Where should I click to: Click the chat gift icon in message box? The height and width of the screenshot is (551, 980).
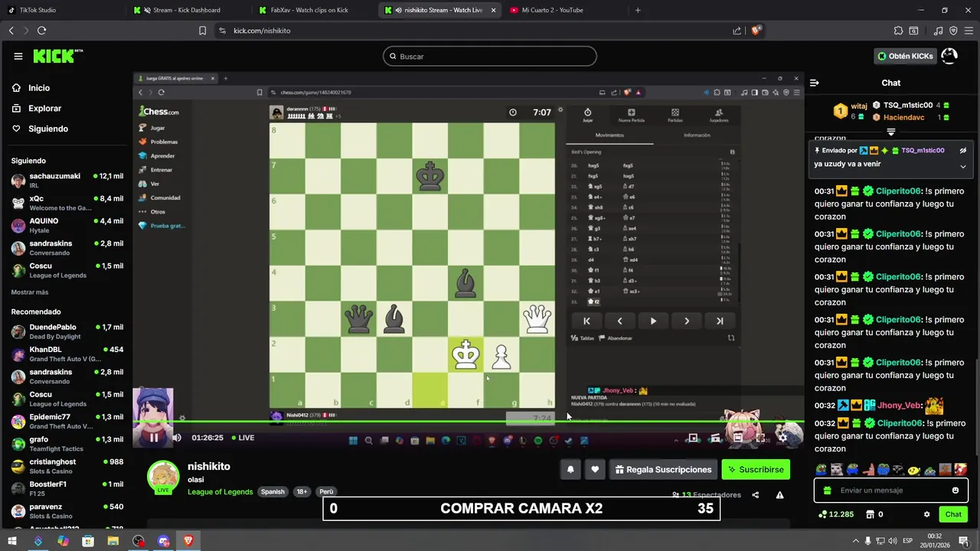pyautogui.click(x=827, y=491)
